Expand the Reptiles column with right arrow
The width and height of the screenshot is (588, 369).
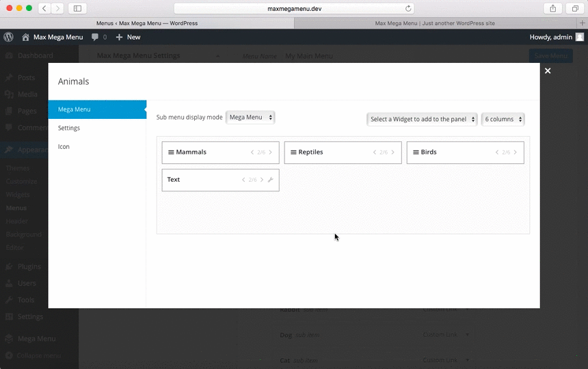click(x=392, y=152)
